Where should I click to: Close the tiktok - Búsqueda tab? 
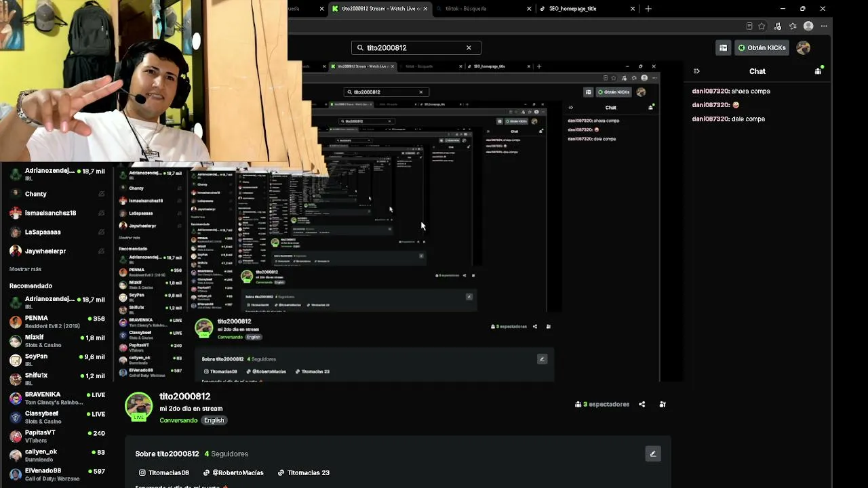tap(529, 9)
